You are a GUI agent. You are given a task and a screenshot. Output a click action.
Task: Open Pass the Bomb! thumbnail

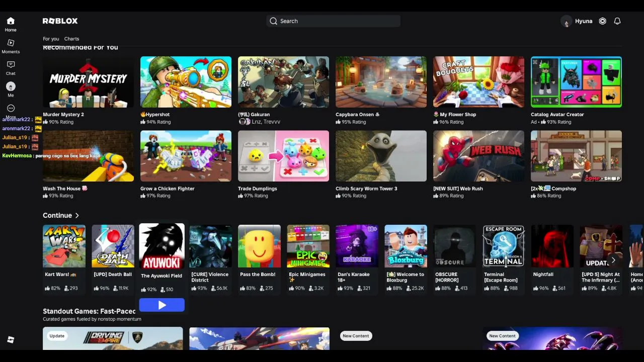click(259, 246)
